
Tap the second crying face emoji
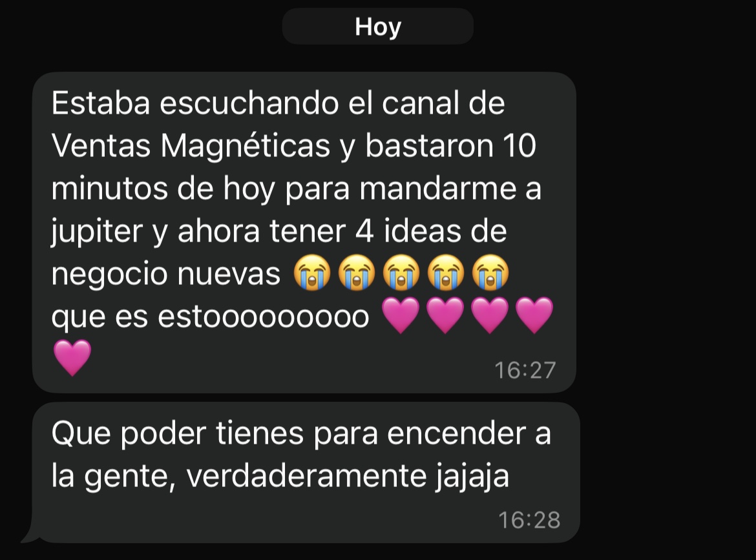[357, 273]
